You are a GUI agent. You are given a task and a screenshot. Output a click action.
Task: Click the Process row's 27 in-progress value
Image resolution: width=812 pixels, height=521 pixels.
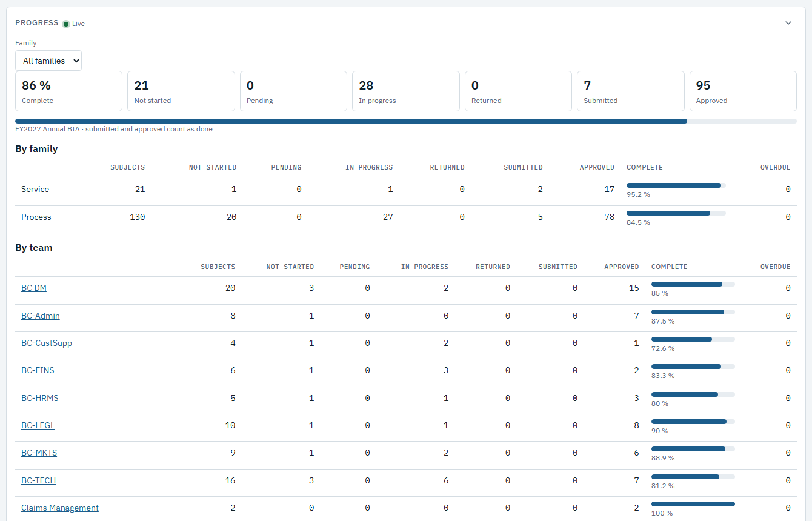click(387, 217)
